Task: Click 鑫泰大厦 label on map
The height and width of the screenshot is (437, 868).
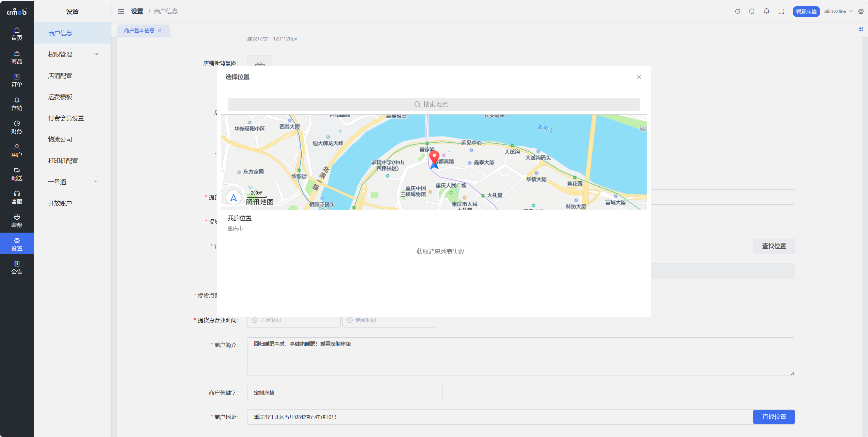Action: click(x=484, y=163)
